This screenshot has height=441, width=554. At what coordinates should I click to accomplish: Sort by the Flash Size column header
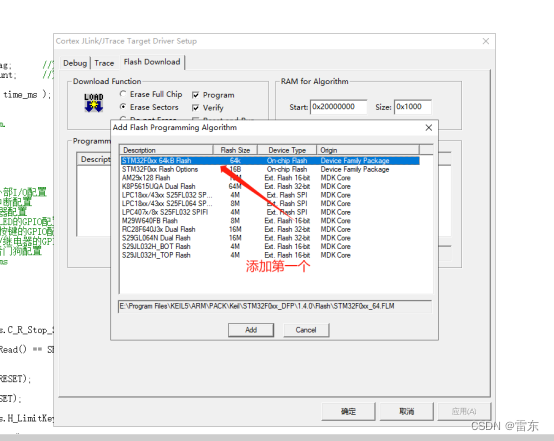tap(235, 150)
